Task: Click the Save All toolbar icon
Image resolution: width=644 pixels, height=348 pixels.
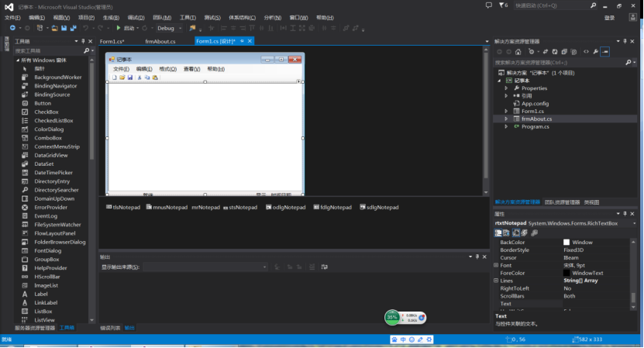Action: point(73,28)
